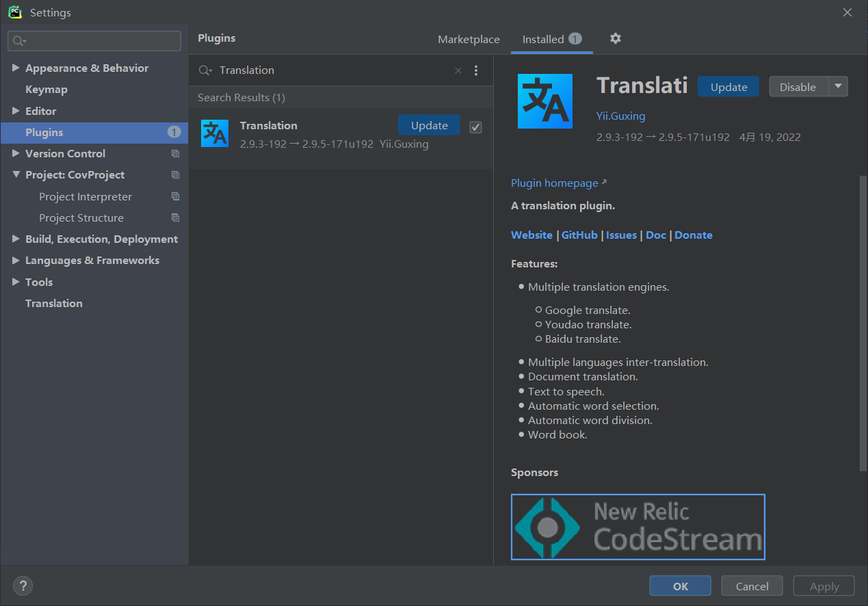The width and height of the screenshot is (868, 606).
Task: Expand Build, Execution, Deployment arrow
Action: point(16,239)
